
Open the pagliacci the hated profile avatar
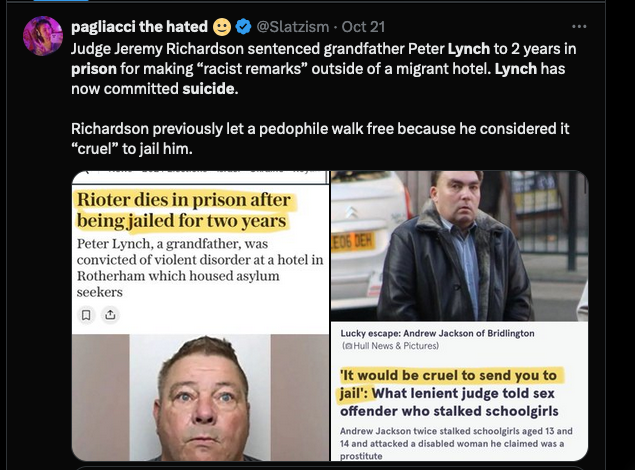(x=43, y=36)
